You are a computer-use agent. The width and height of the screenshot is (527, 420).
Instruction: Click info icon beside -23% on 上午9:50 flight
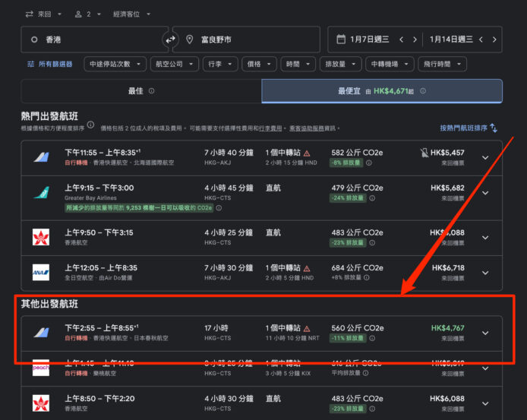pos(372,243)
